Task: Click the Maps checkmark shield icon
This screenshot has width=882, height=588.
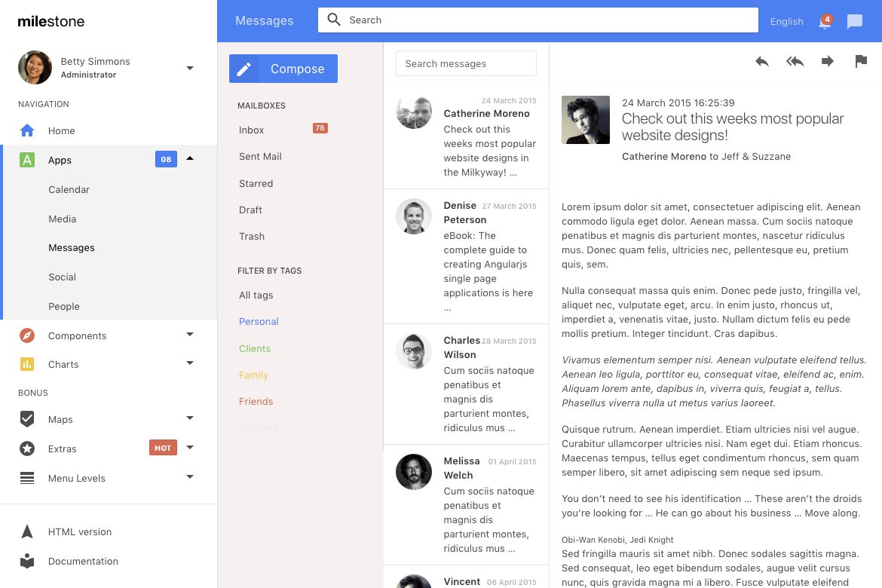Action: [27, 419]
